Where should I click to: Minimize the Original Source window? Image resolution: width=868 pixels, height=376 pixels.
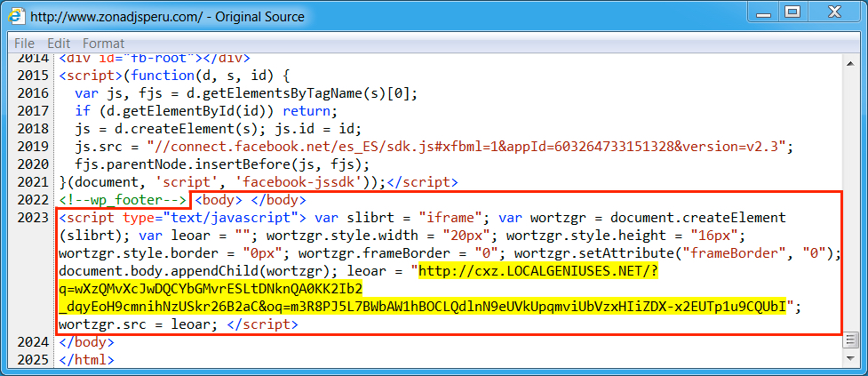coord(762,12)
